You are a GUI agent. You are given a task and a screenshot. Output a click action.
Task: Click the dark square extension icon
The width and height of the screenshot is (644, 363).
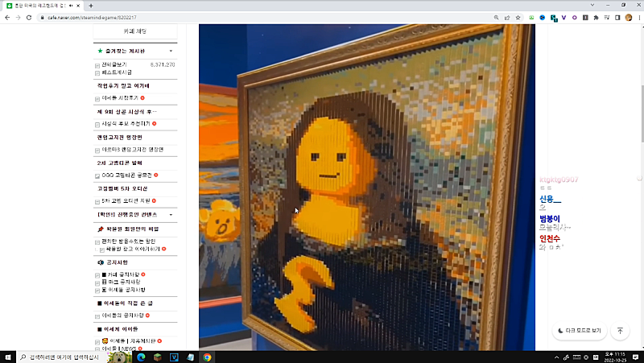tap(585, 18)
